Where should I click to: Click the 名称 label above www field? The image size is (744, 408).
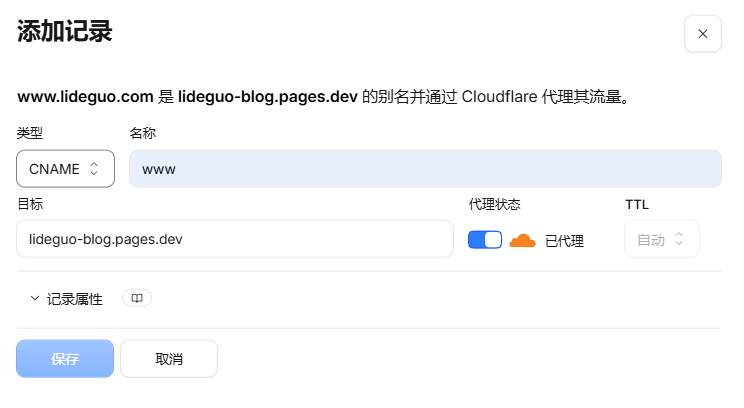[142, 133]
